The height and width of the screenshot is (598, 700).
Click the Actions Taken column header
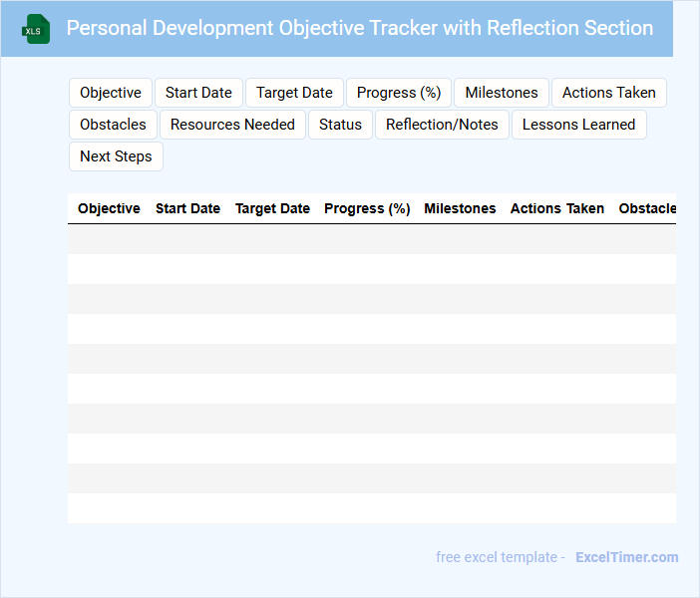(556, 209)
